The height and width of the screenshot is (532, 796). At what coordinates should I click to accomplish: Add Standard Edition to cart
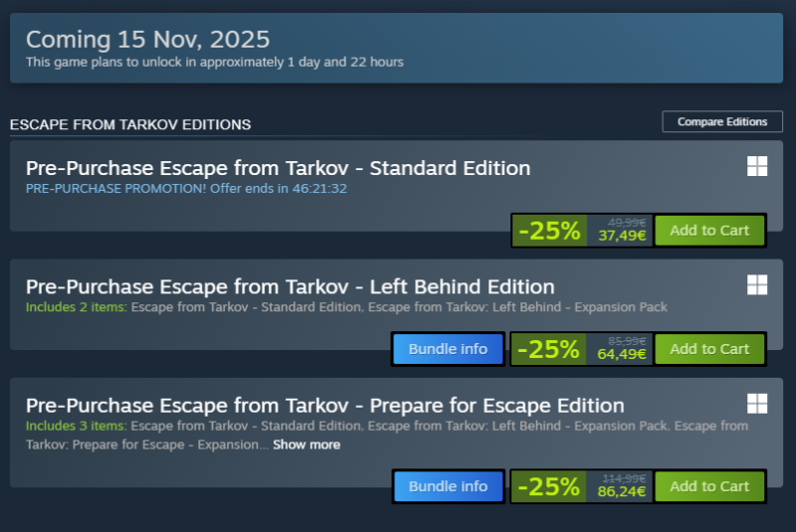[x=709, y=231]
